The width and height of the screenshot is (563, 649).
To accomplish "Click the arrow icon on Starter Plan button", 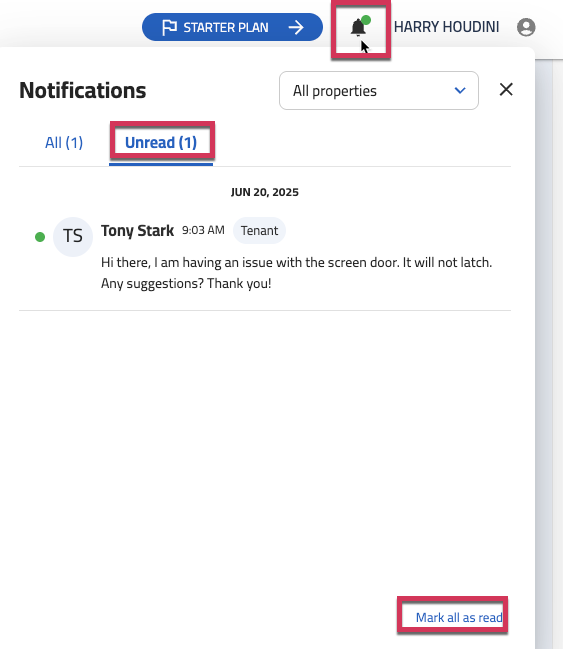I will 296,27.
